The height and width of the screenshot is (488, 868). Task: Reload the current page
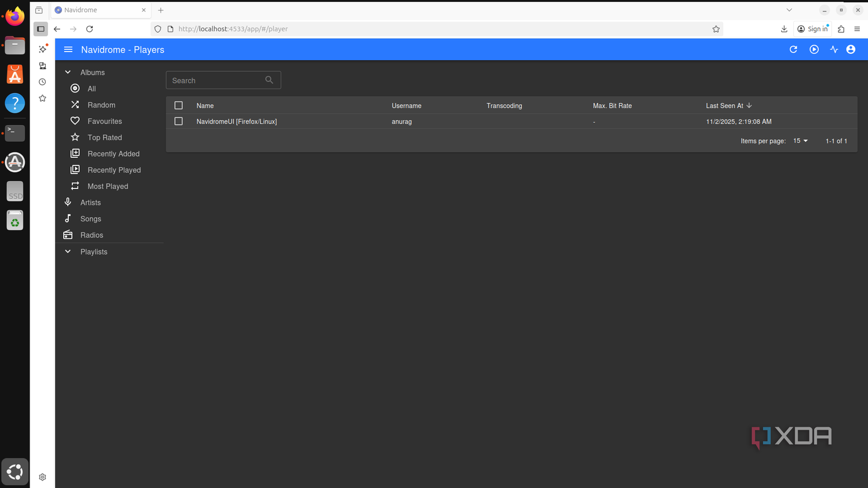pos(90,29)
